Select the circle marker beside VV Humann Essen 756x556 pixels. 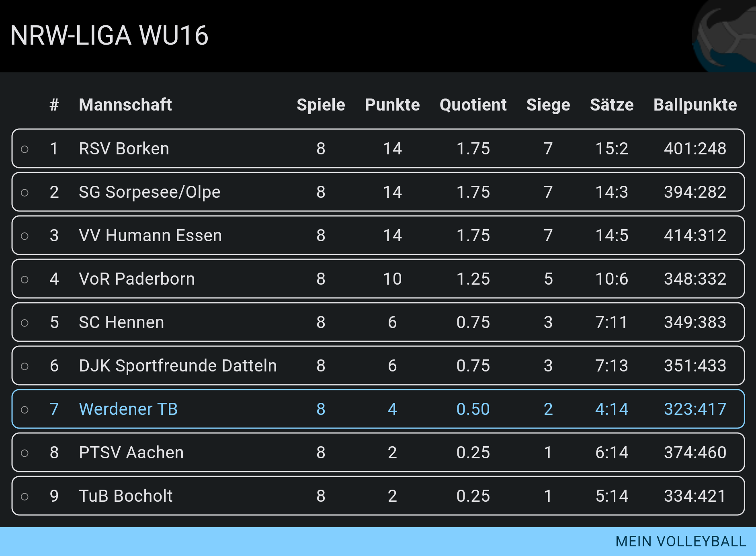point(25,236)
